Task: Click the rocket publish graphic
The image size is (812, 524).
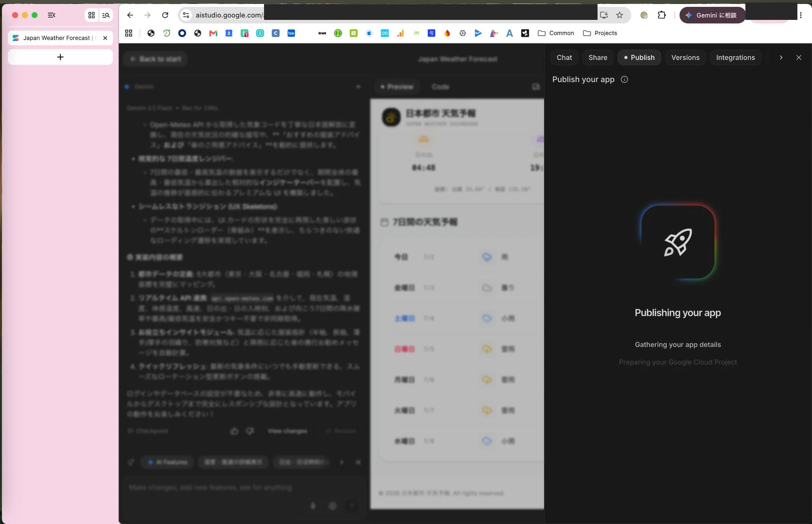Action: [x=678, y=242]
